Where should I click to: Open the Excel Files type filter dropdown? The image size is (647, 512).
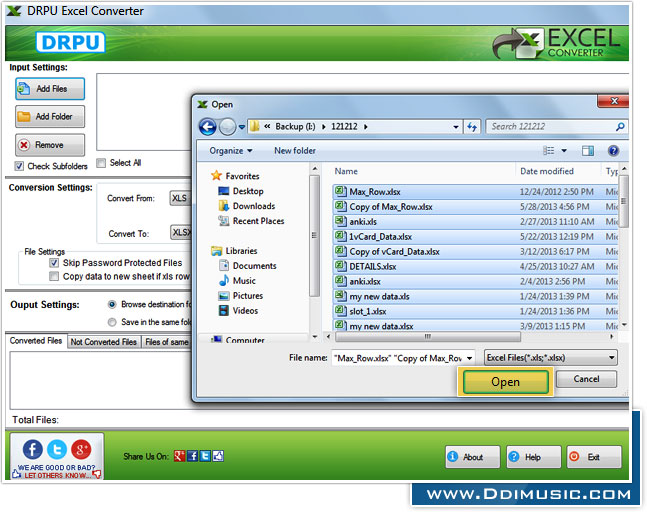tap(550, 358)
